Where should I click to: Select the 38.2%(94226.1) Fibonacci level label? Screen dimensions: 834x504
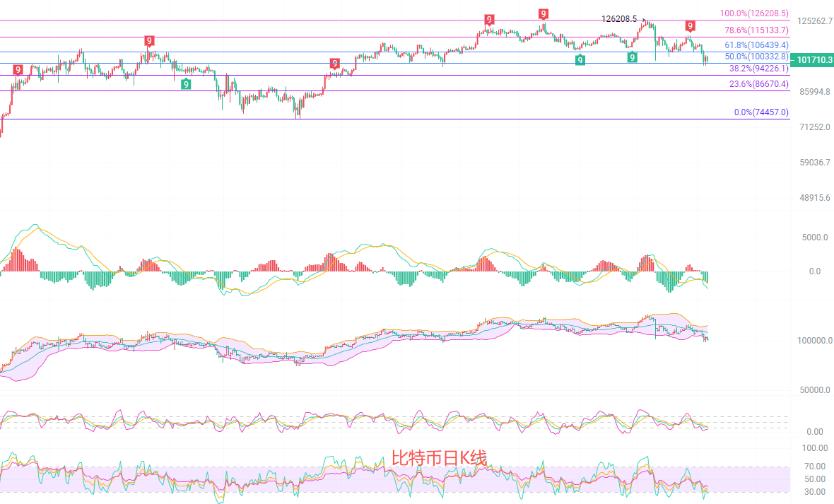point(758,69)
